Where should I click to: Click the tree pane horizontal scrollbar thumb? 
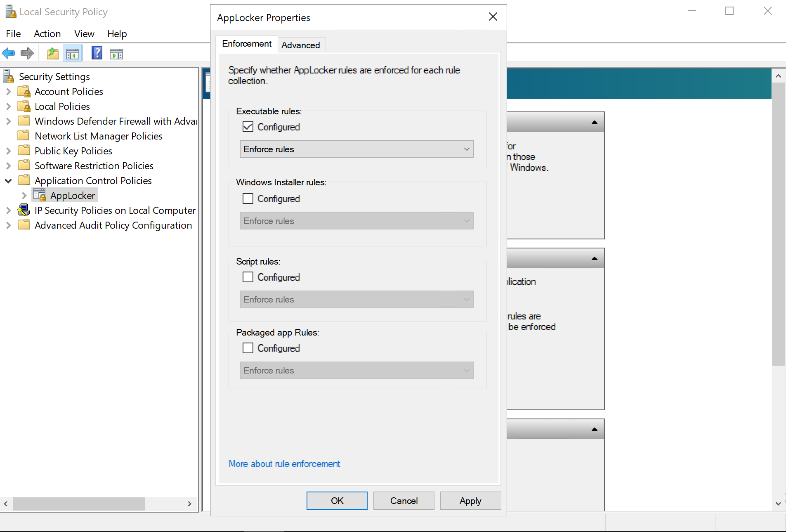point(79,504)
